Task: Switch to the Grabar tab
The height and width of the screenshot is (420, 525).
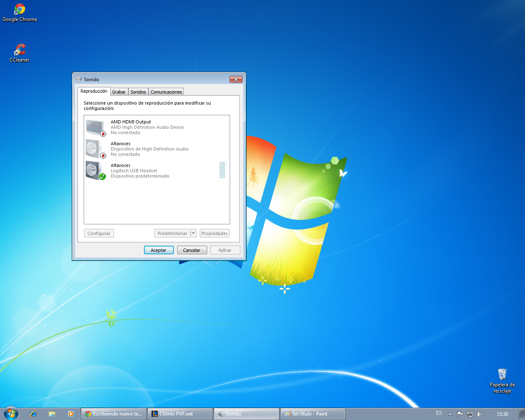Action: pos(119,92)
